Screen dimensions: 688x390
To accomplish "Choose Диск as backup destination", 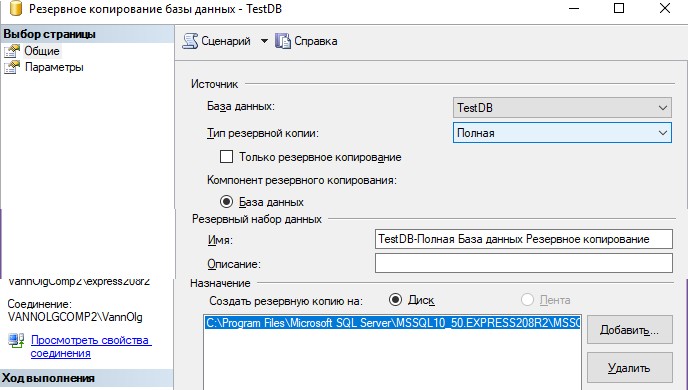I will click(x=395, y=300).
